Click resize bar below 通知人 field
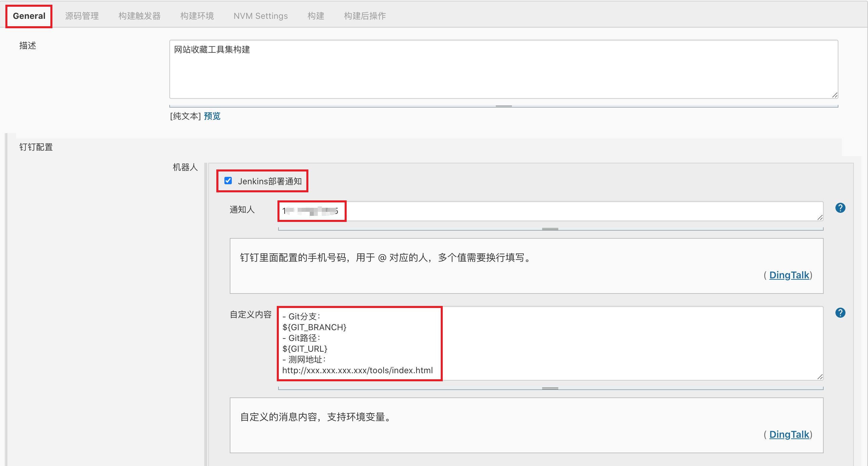 pyautogui.click(x=550, y=229)
